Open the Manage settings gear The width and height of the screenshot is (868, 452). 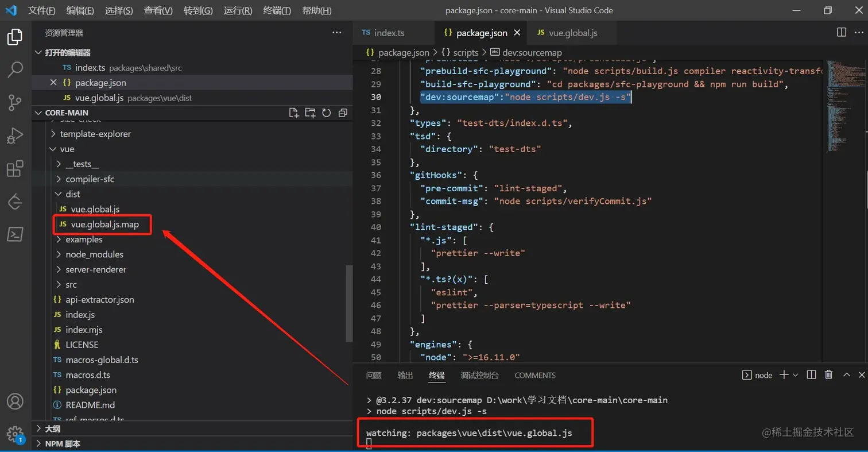click(15, 434)
